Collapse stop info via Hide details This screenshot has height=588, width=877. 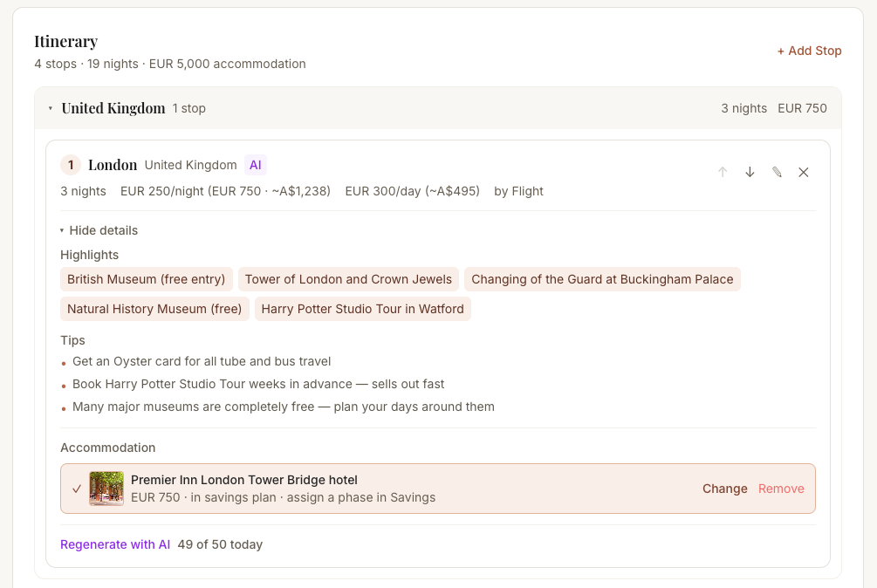99,230
